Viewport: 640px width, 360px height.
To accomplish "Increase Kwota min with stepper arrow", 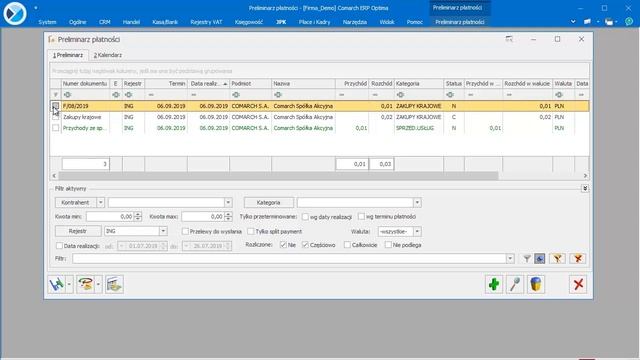I will tap(138, 214).
